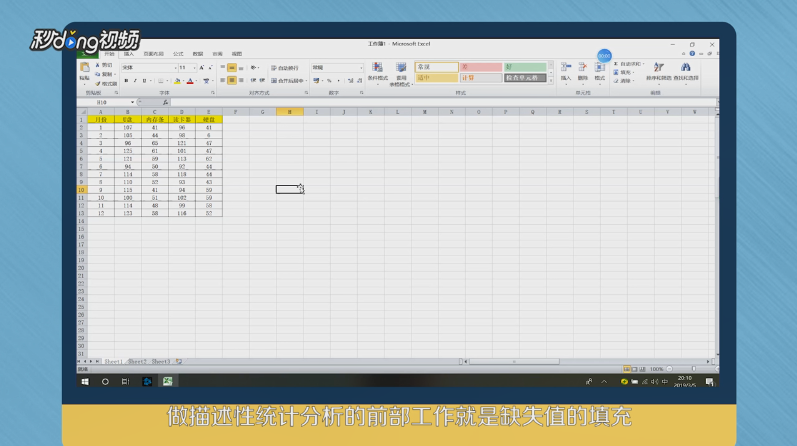Switch to the Page Layout ribbon tab
The image size is (797, 446).
(x=154, y=54)
